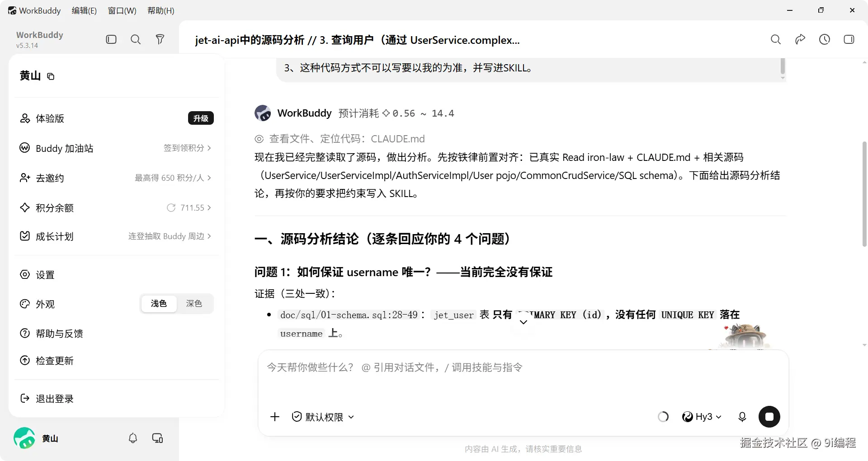The image size is (868, 461).
Task: Open search in the left header
Action: point(136,39)
